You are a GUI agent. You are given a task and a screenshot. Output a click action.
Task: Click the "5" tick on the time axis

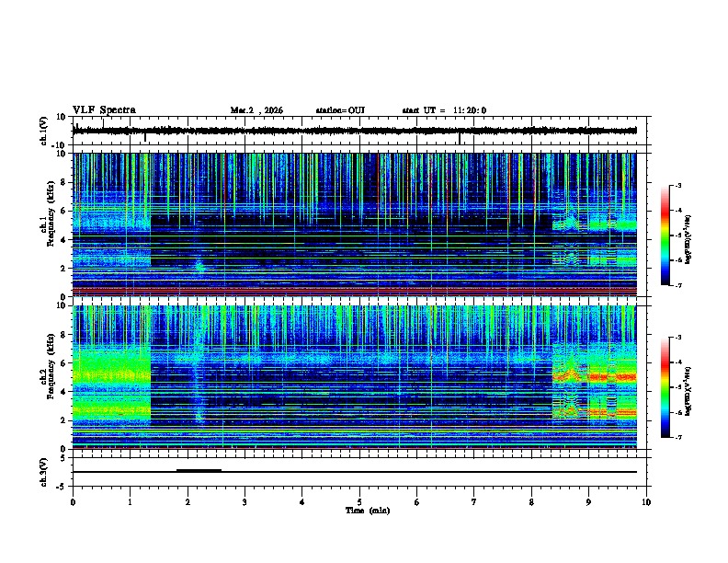pos(359,502)
